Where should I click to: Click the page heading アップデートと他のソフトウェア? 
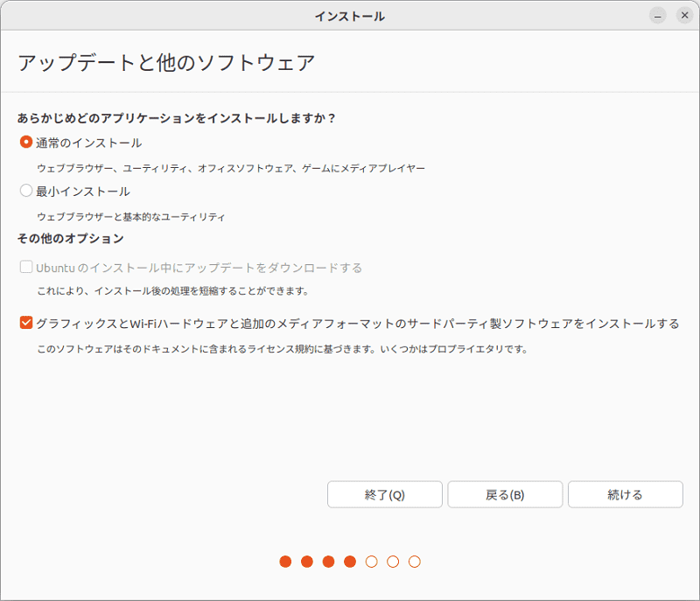point(166,62)
